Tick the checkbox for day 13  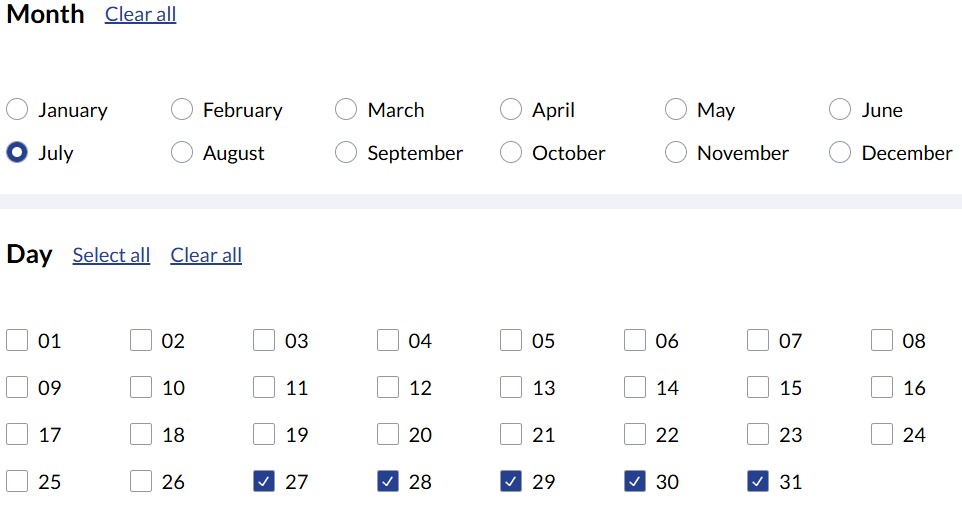tap(511, 388)
